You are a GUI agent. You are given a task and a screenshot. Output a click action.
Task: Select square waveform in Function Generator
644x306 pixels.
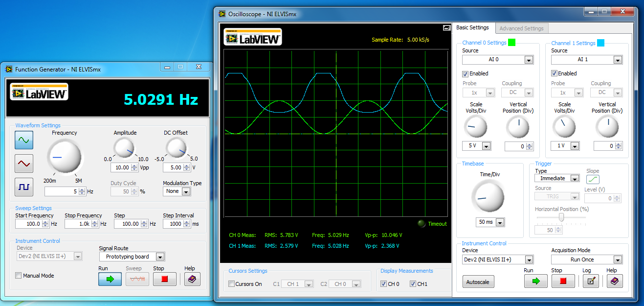pyautogui.click(x=24, y=187)
